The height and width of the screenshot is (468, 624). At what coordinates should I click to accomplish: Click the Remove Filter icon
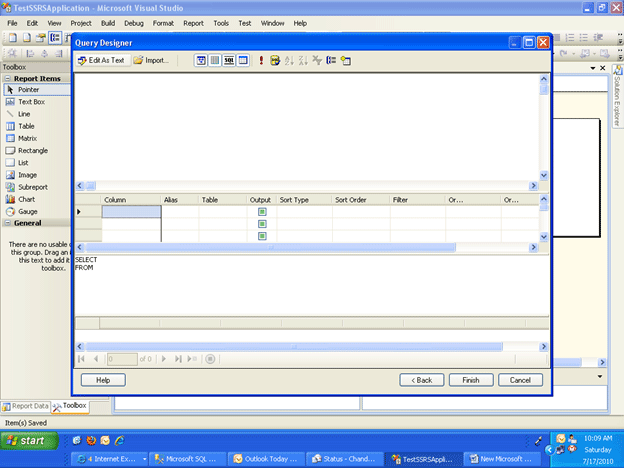pyautogui.click(x=317, y=60)
